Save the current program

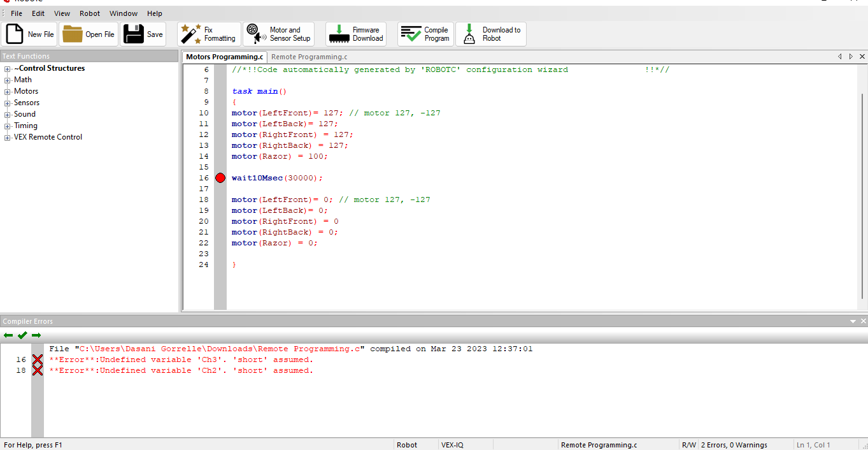(x=143, y=34)
